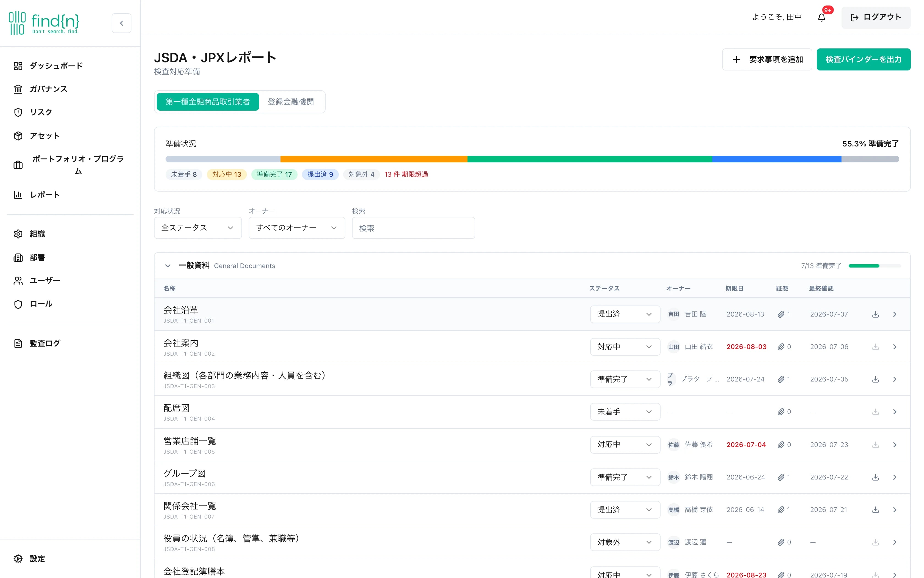The height and width of the screenshot is (578, 924).
Task: Open details arrow for 営業店舗一覧 row
Action: (895, 445)
